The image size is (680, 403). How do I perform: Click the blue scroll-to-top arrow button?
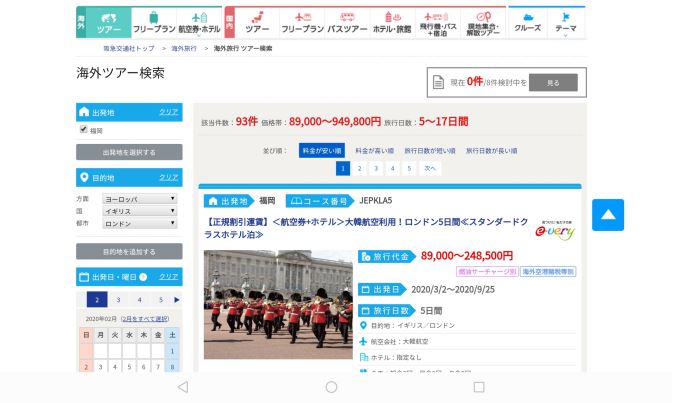[x=607, y=215]
